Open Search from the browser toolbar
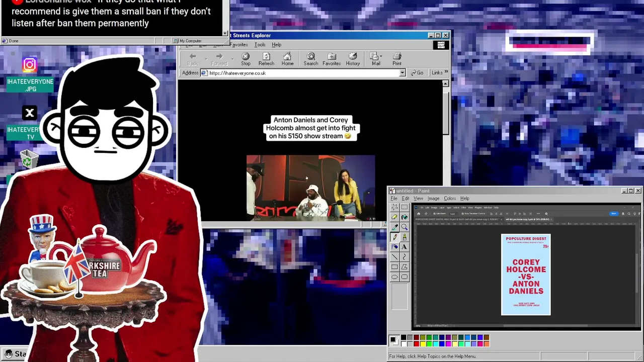The width and height of the screenshot is (644, 362). click(311, 59)
